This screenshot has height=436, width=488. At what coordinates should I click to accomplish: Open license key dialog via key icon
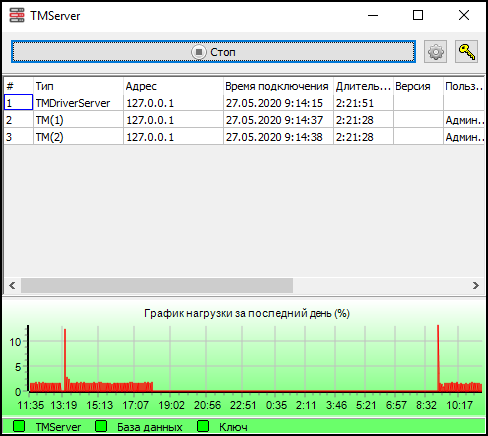[467, 52]
